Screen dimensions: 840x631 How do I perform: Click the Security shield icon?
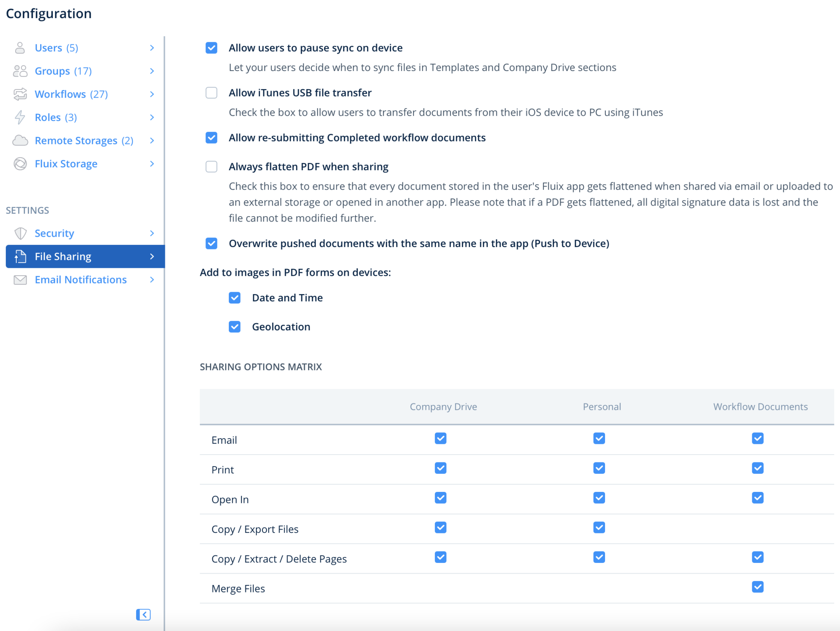click(x=20, y=233)
